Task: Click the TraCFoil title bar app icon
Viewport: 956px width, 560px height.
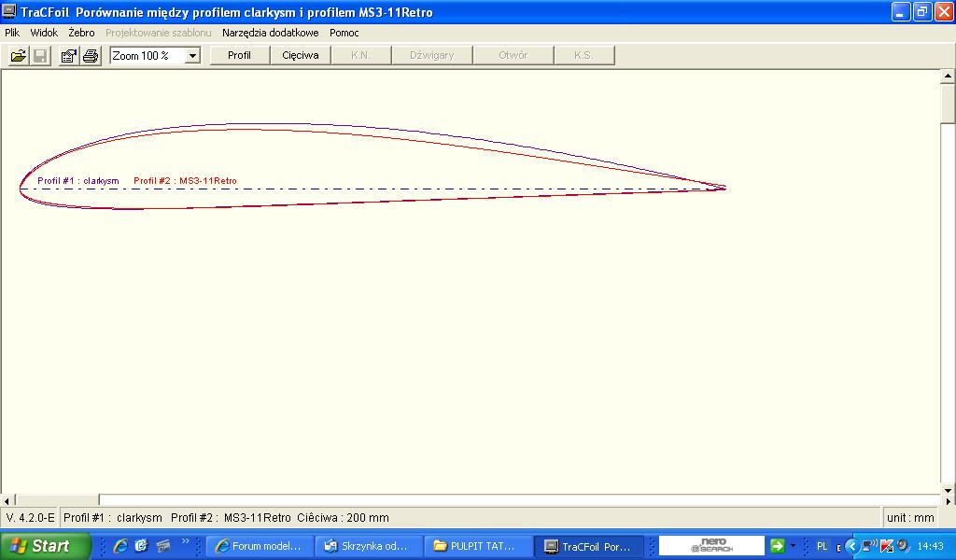Action: 10,12
